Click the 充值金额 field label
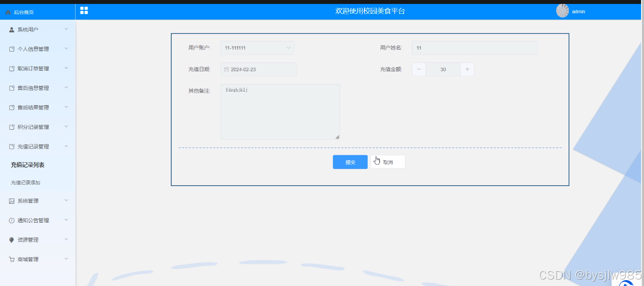Viewport: 644px width, 286px height. click(x=391, y=70)
